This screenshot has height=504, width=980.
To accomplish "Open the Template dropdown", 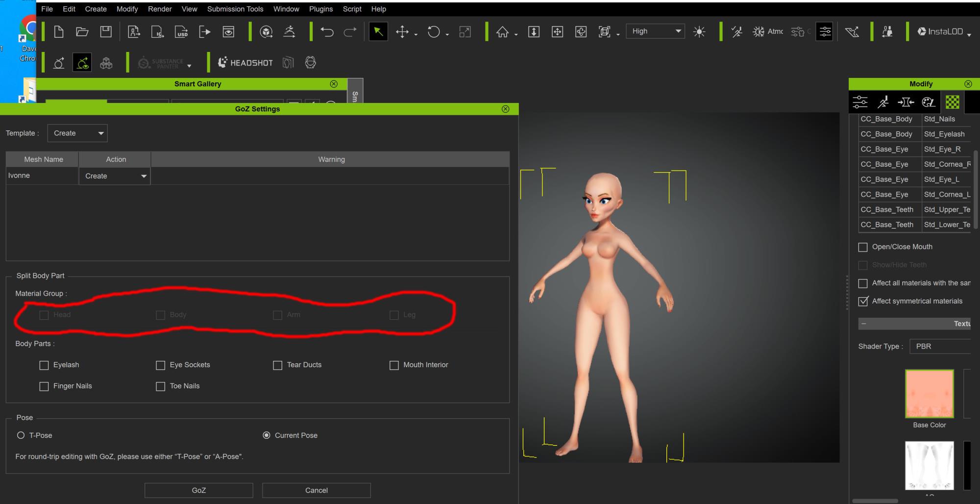I will pyautogui.click(x=77, y=133).
